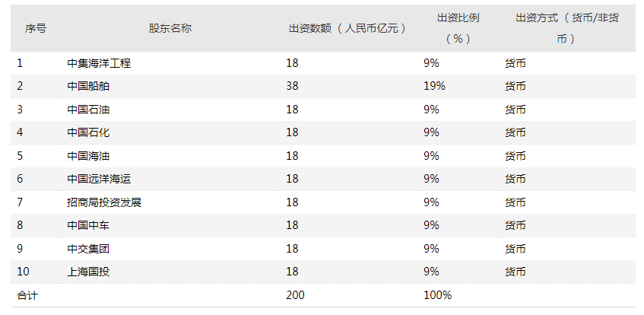Image resolution: width=644 pixels, height=315 pixels.
Task: Select the 中国远洋海运 cell
Action: click(x=99, y=179)
